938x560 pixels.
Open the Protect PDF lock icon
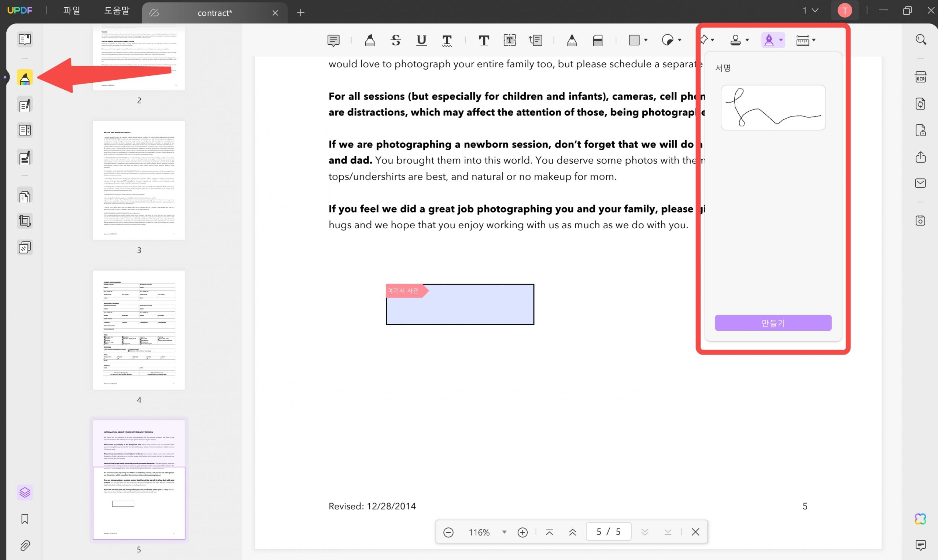921,130
